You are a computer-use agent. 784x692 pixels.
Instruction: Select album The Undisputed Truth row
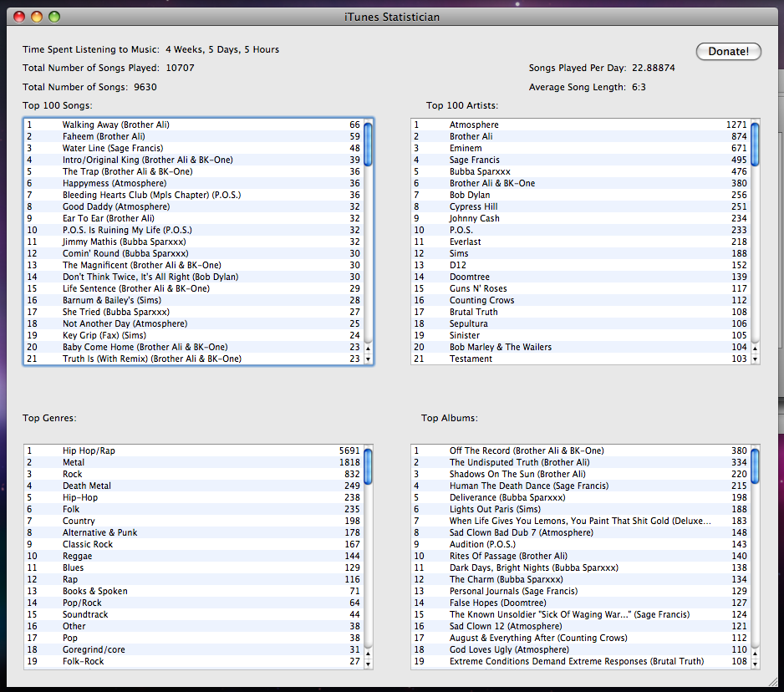(581, 462)
